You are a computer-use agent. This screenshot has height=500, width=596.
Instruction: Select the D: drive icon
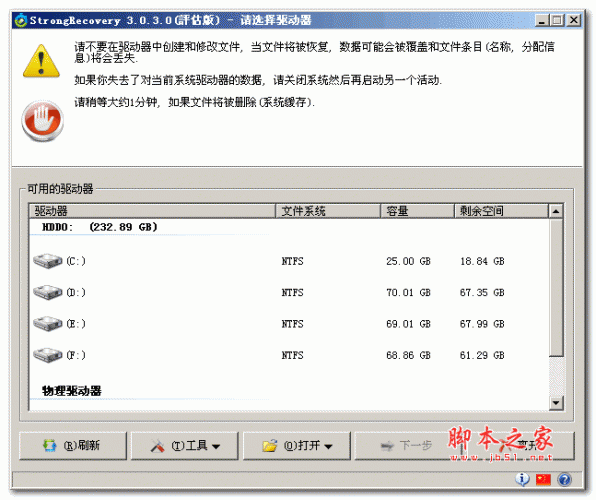(48, 292)
